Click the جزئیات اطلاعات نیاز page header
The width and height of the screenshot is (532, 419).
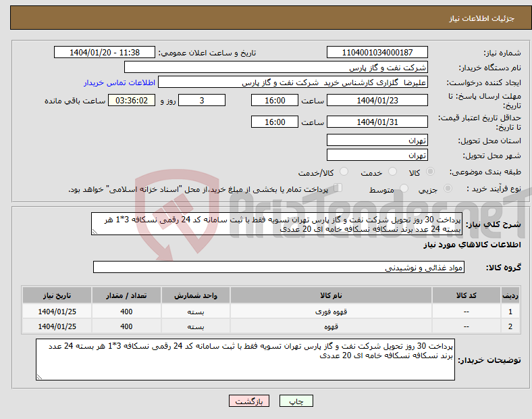(271, 18)
